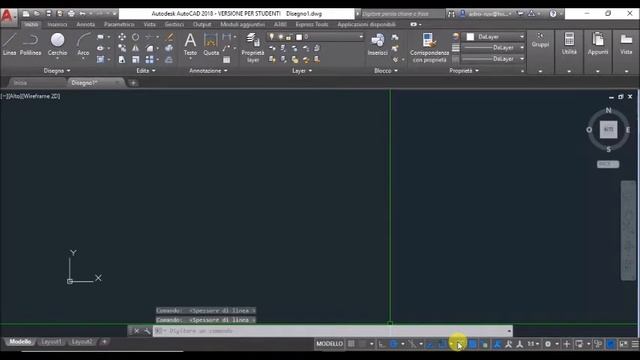The image size is (640, 360).
Task: Toggle clean screen icon in status bar
Action: click(x=623, y=344)
